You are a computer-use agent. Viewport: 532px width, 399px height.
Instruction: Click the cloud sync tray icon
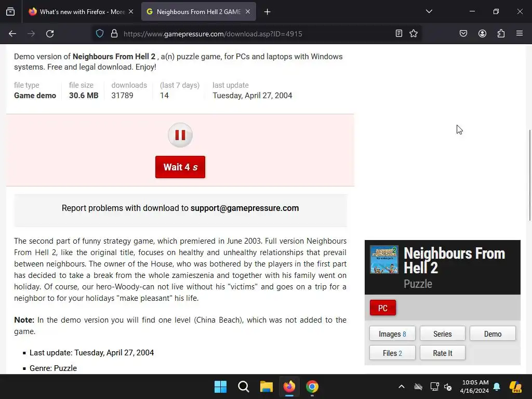[418, 387]
